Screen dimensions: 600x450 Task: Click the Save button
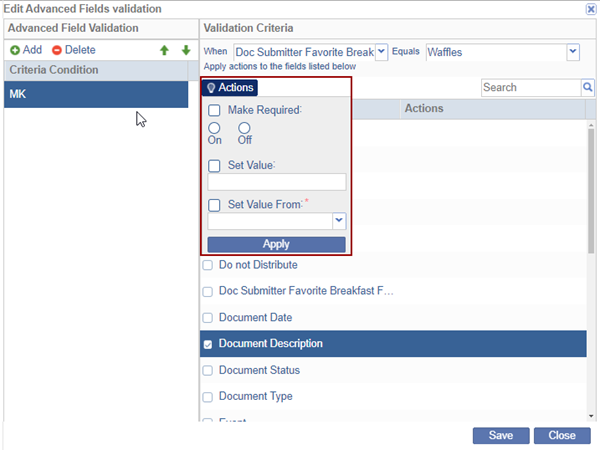[x=501, y=436]
